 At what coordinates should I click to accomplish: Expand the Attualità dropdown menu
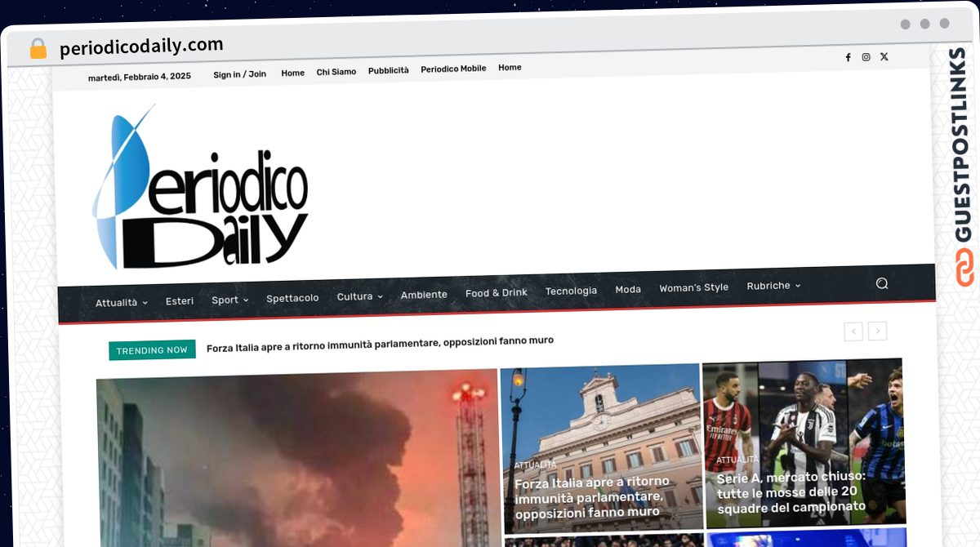click(122, 302)
